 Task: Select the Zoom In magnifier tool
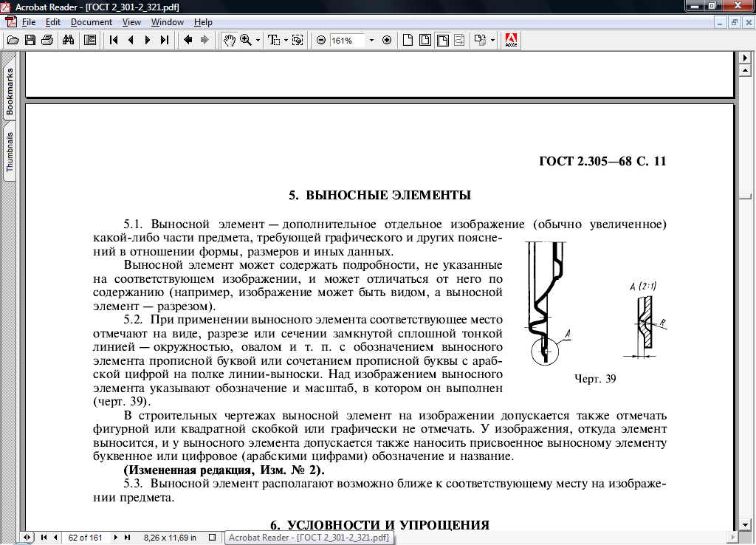(246, 40)
